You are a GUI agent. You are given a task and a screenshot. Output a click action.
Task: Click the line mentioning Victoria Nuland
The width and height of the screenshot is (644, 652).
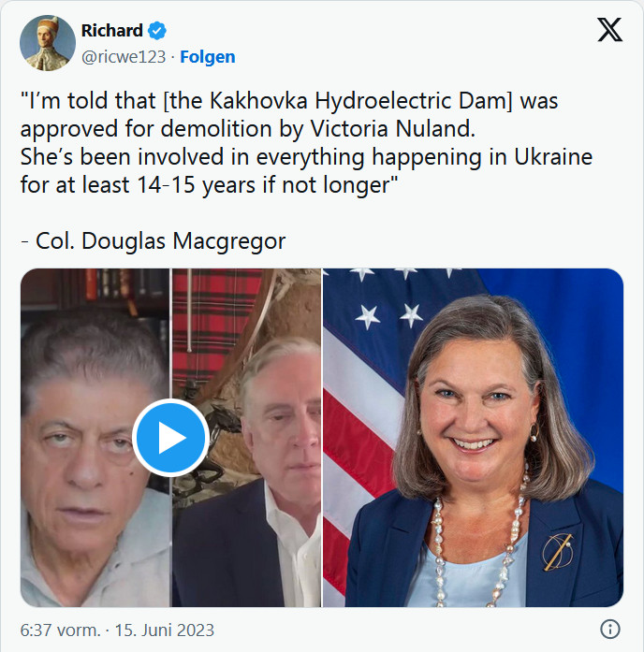[247, 128]
